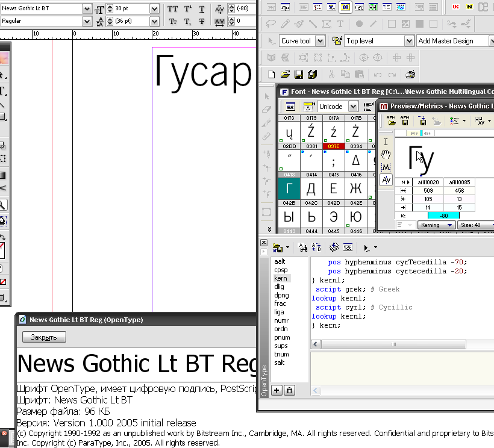494x448 pixels.
Task: Select the text I-beam tool in Preview/Metrics
Action: (386, 142)
